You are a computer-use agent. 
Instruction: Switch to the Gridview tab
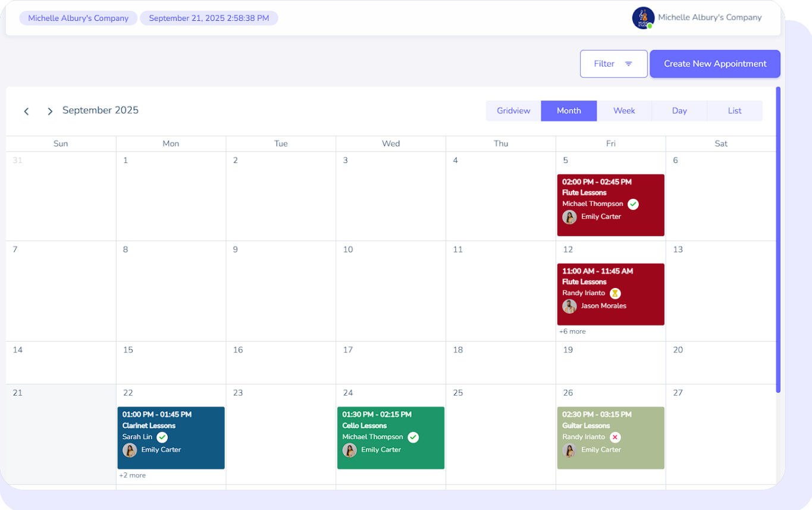click(x=513, y=111)
